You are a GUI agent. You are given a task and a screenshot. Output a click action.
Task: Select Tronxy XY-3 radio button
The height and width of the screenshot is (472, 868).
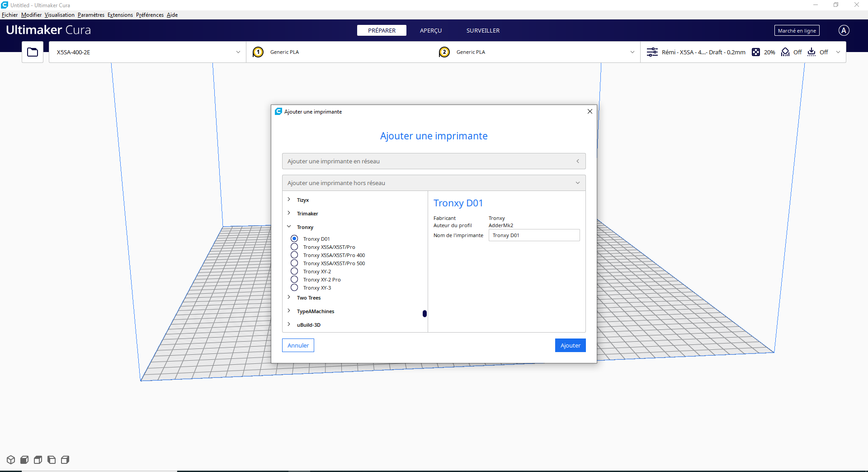coord(294,287)
